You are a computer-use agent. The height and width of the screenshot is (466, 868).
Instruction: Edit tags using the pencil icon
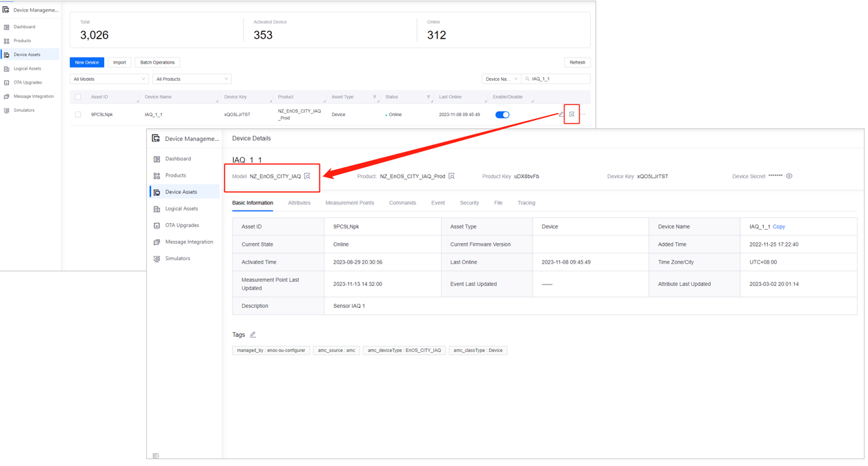(253, 335)
